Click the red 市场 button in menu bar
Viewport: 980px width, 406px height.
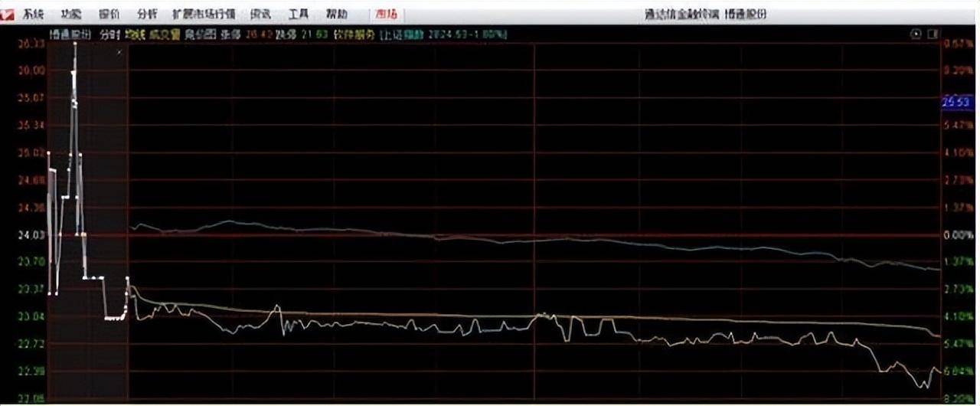tap(387, 14)
